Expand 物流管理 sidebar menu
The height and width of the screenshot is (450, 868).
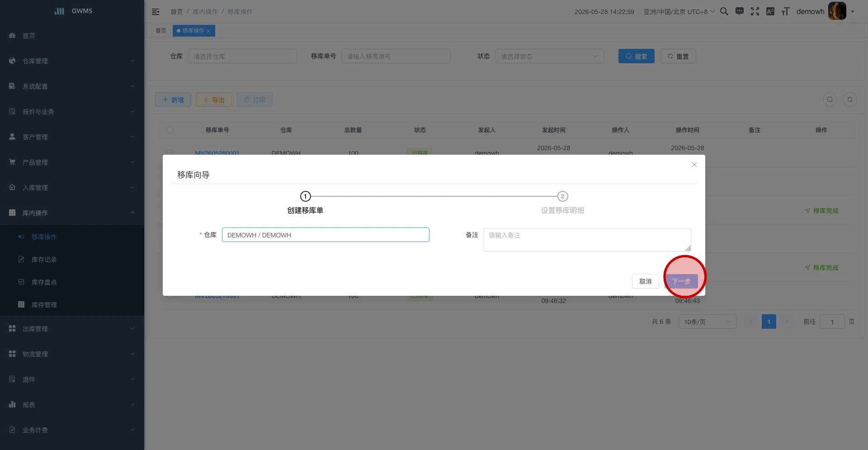pyautogui.click(x=72, y=354)
